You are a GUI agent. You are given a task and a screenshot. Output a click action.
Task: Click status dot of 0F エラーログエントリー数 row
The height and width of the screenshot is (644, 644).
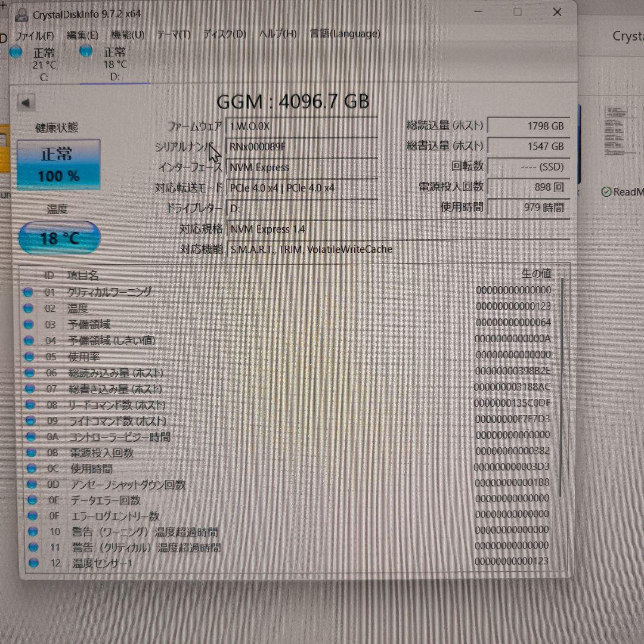tap(33, 515)
